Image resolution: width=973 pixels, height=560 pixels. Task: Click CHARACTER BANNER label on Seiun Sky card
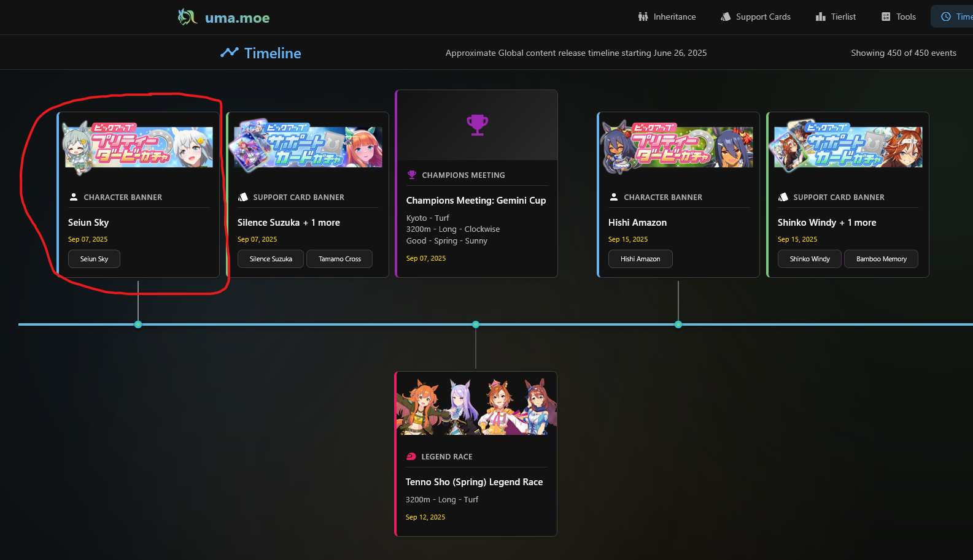click(x=123, y=198)
